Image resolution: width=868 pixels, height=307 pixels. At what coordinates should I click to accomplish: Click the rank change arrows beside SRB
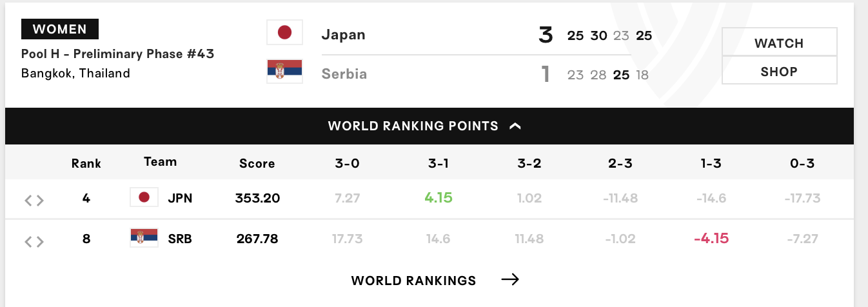(34, 241)
